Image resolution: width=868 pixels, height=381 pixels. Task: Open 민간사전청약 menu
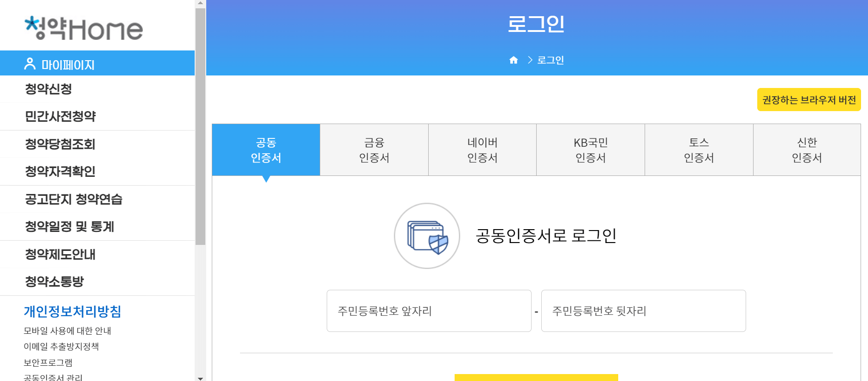(x=60, y=116)
